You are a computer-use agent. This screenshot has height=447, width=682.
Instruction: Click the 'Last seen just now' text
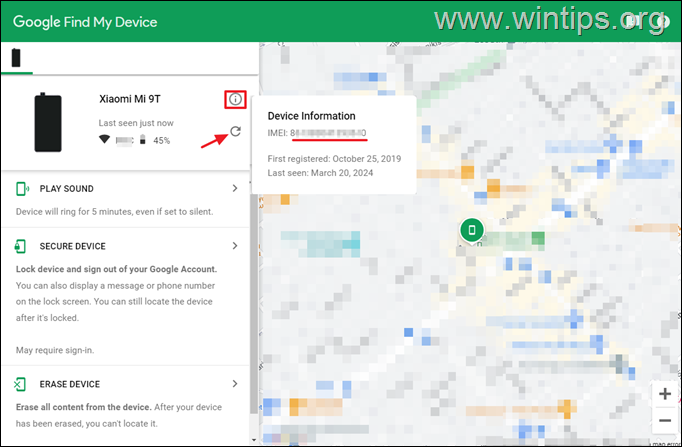click(x=136, y=123)
